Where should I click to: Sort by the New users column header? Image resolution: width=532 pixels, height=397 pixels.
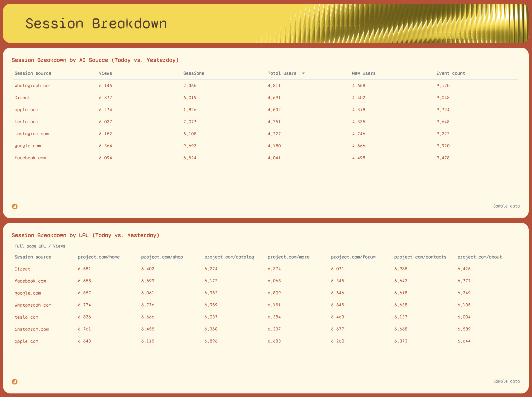(x=364, y=73)
